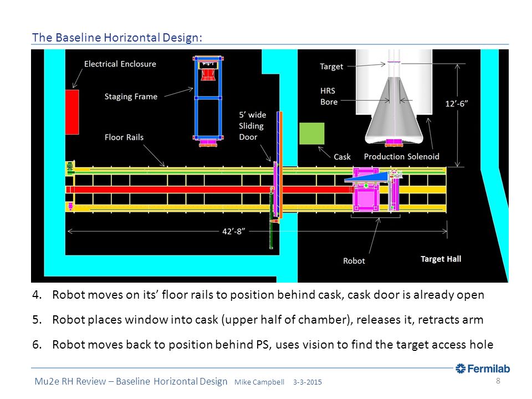Click the '5' wide Sliding Door' label

pos(253,126)
